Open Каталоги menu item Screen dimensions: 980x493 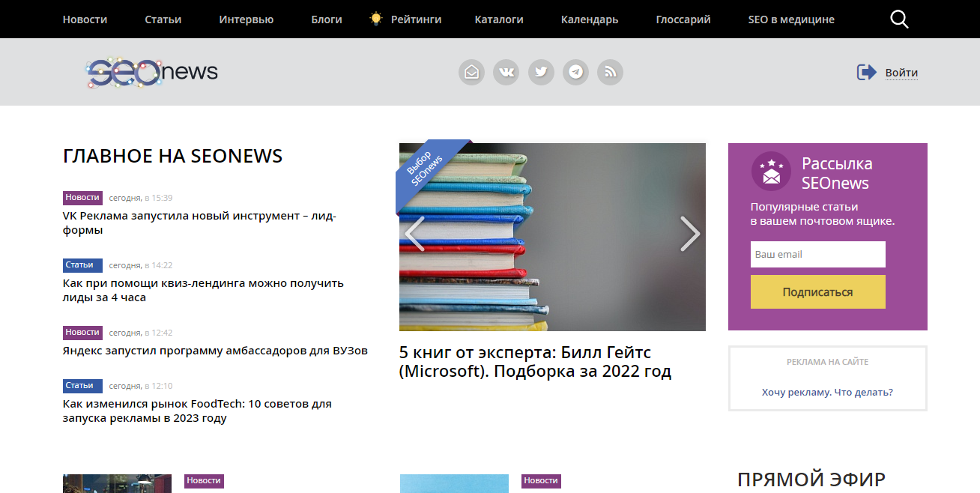click(x=499, y=19)
